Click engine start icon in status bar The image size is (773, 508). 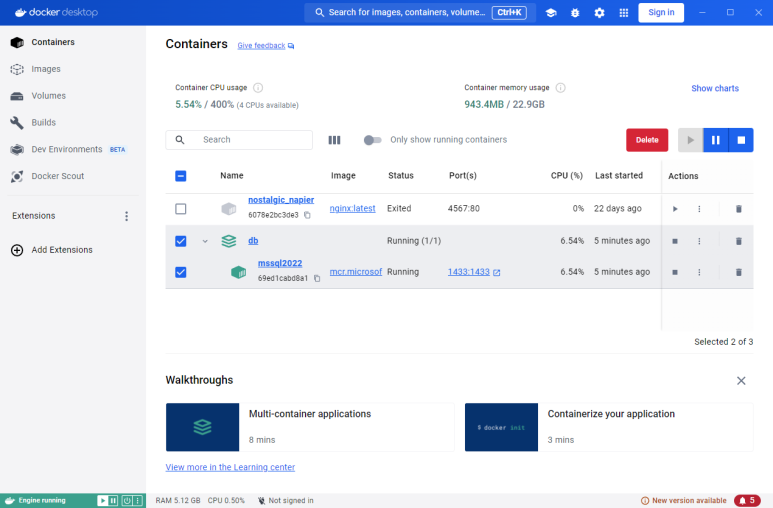point(103,501)
